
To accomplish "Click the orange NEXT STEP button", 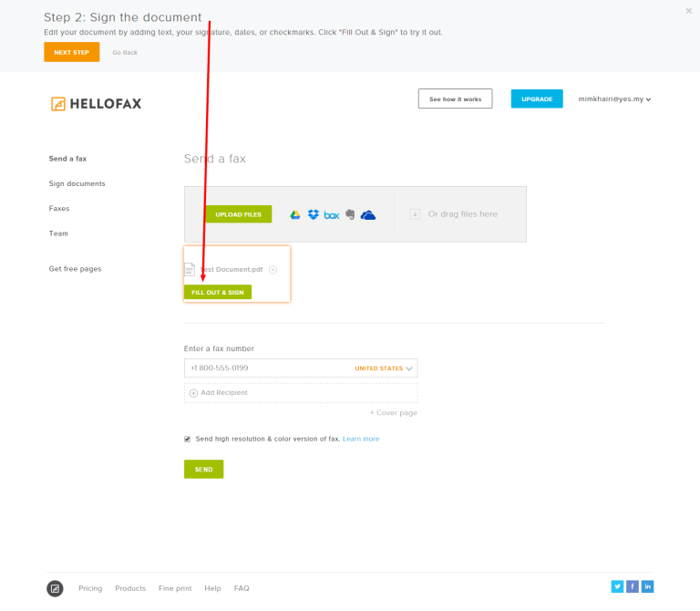I will pos(71,52).
